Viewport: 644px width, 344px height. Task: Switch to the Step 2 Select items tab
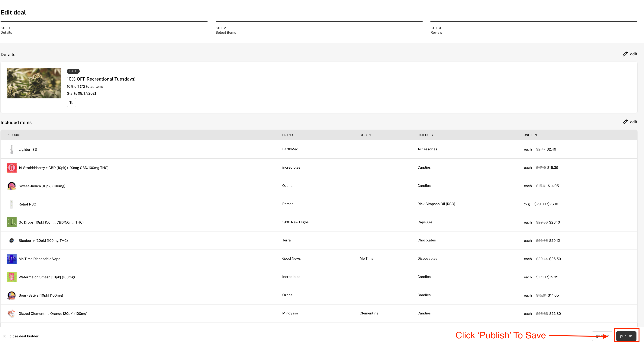coord(226,30)
